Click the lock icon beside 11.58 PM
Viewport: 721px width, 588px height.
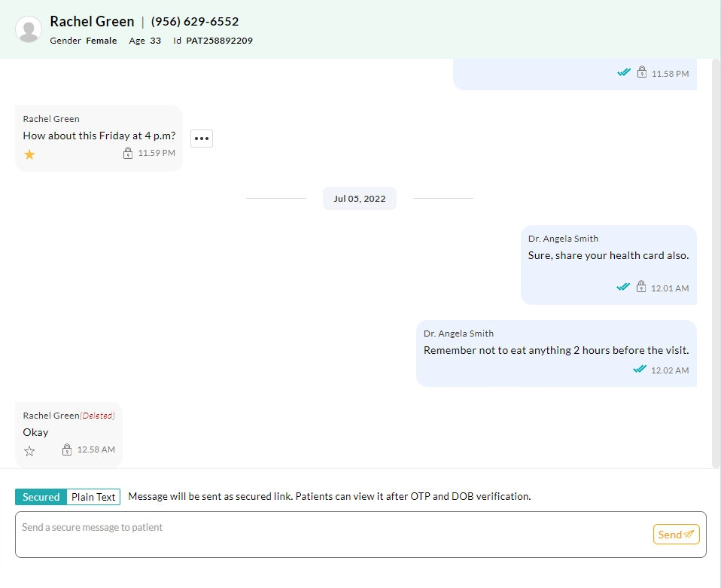click(641, 72)
